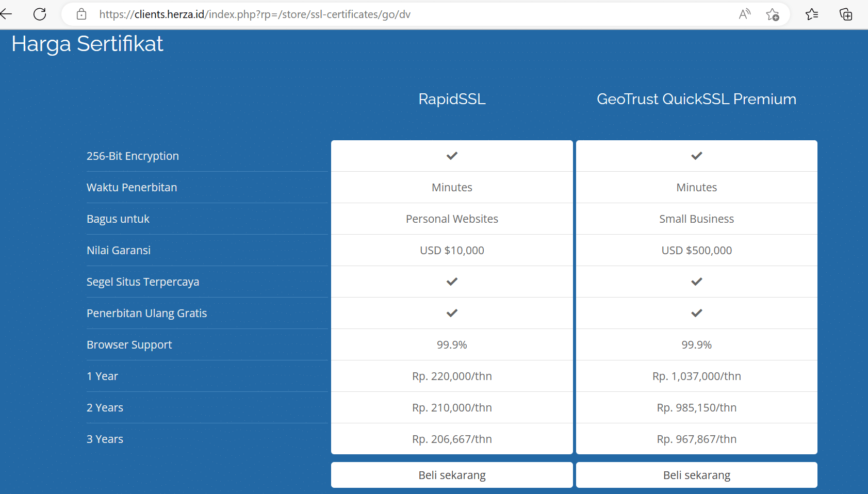Click Beli sekarang under RapidSSL
Screen dimensions: 868x494
[x=451, y=474]
